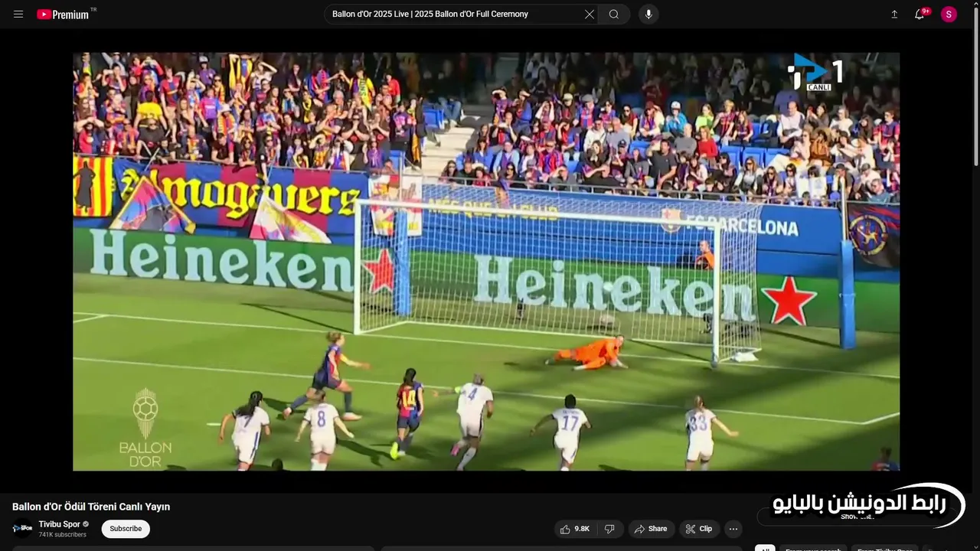The width and height of the screenshot is (980, 551).
Task: Go to YouTube Premium home logo
Action: click(63, 14)
